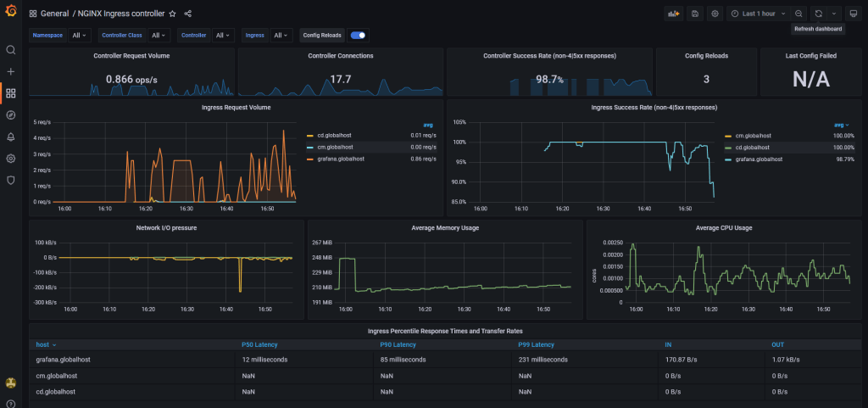Click the P99 Latency column header
868x408 pixels.
(x=536, y=344)
